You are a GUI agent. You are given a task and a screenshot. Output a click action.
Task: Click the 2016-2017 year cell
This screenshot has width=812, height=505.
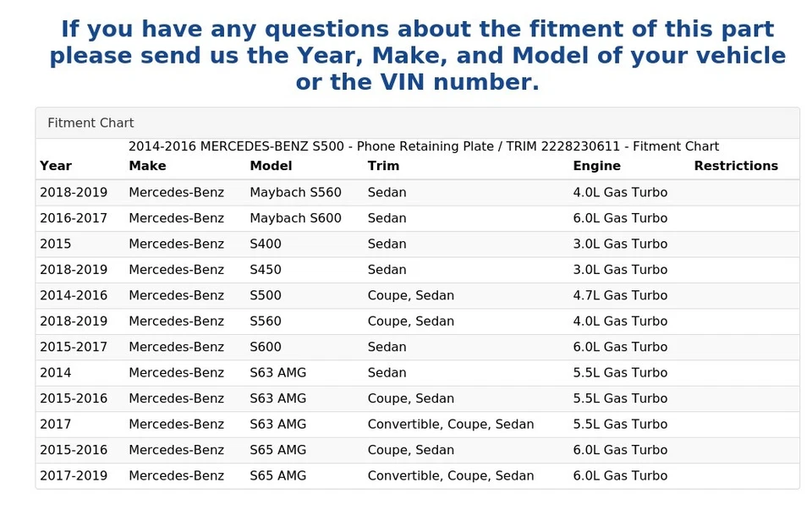[74, 218]
